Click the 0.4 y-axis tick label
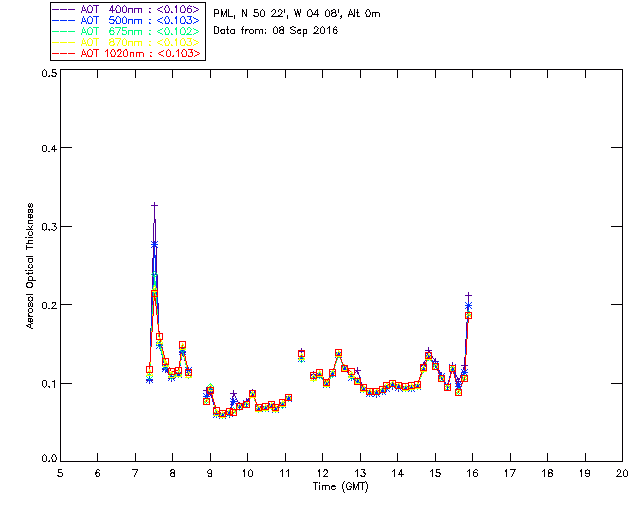This screenshot has height=512, width=640. [x=49, y=148]
